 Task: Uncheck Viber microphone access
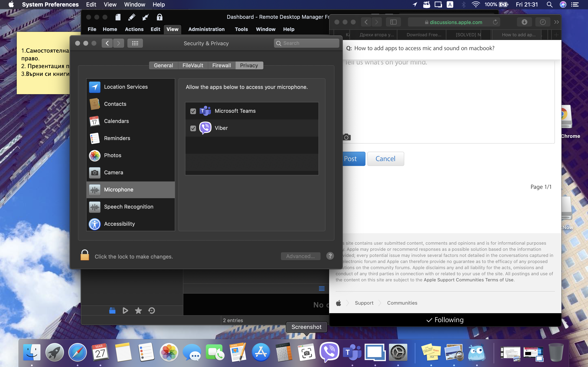tap(193, 128)
